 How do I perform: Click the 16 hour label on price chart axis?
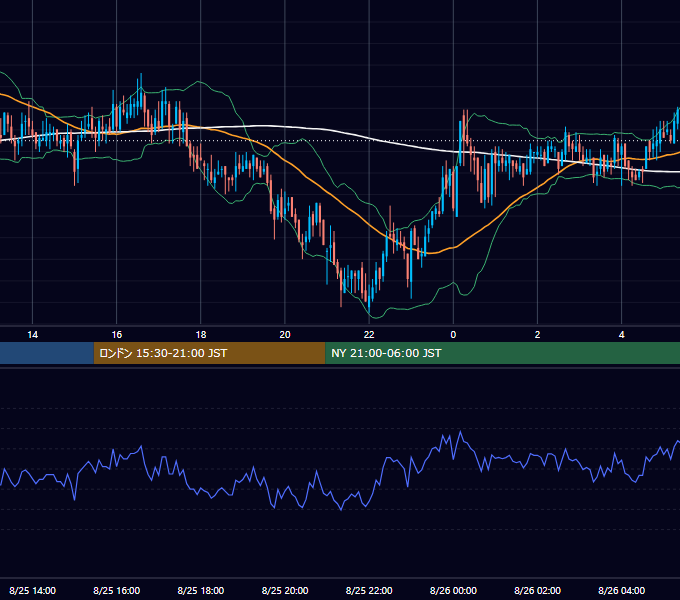tap(117, 335)
